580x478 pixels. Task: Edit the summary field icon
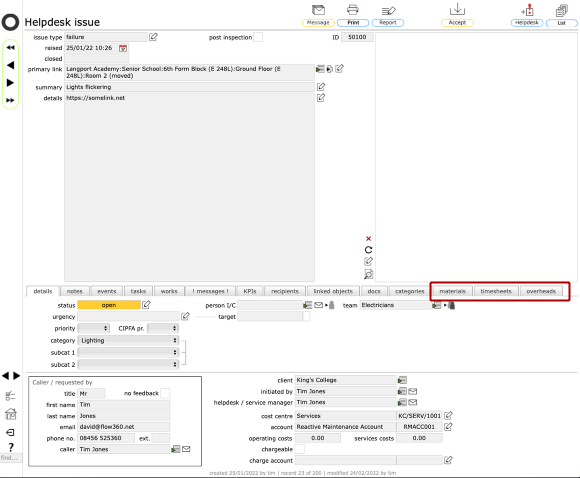point(321,87)
